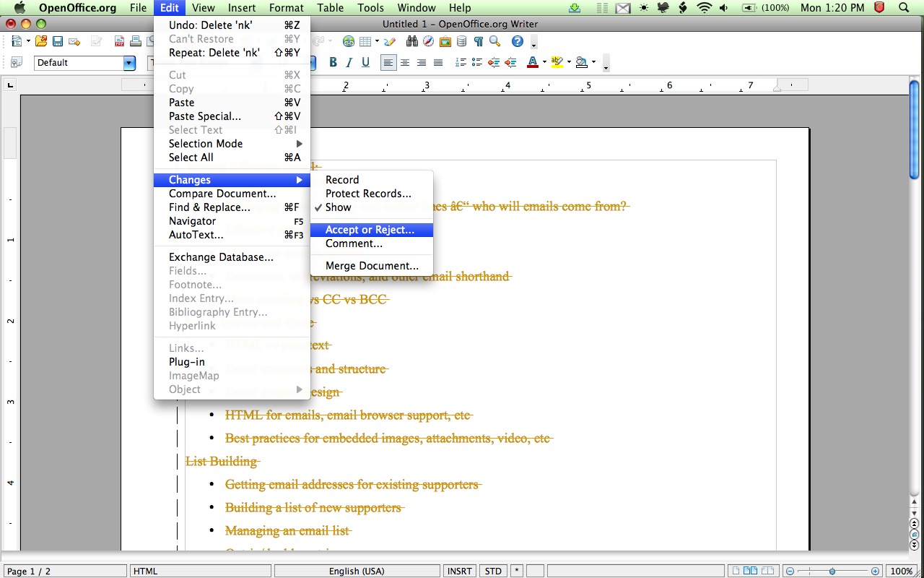Click the Open folder icon
Viewport: 924px width, 578px height.
pos(41,41)
